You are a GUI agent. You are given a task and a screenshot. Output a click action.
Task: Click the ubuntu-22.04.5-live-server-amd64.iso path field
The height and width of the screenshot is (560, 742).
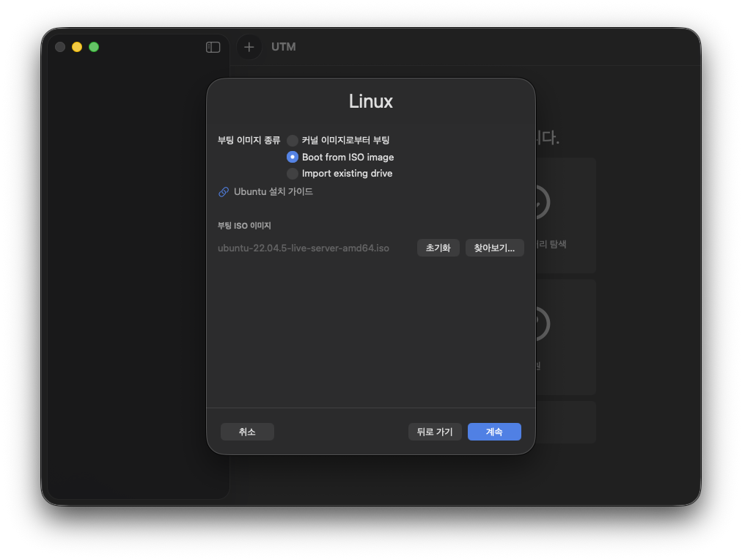tap(304, 248)
